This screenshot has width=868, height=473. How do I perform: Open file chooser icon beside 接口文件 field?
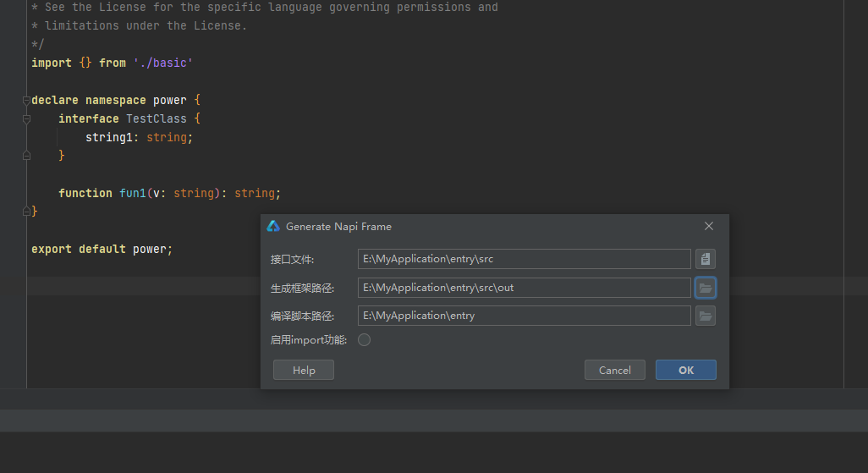(x=706, y=259)
